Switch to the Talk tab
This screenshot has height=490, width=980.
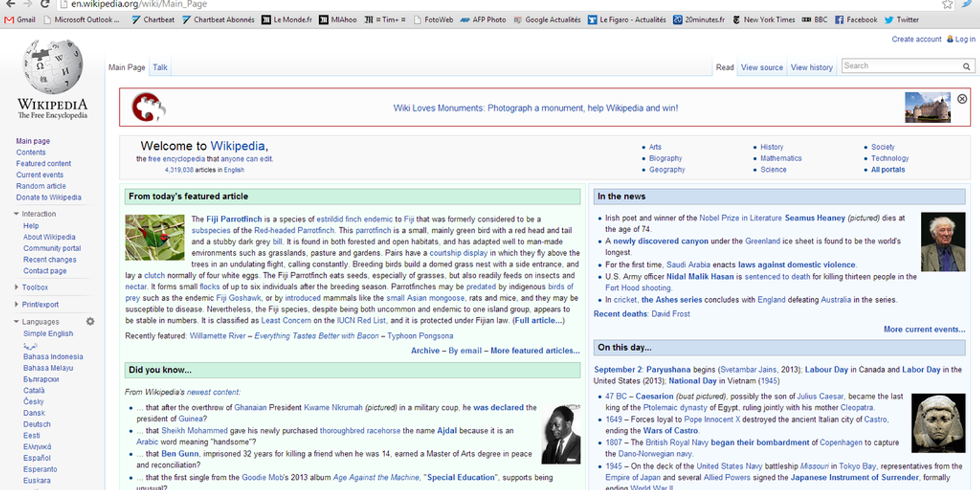point(160,67)
